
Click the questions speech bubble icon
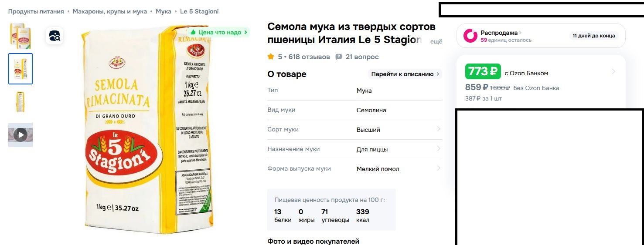[339, 57]
